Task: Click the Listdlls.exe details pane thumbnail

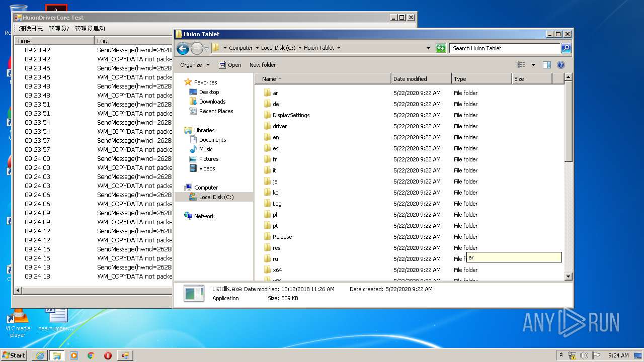Action: (194, 293)
